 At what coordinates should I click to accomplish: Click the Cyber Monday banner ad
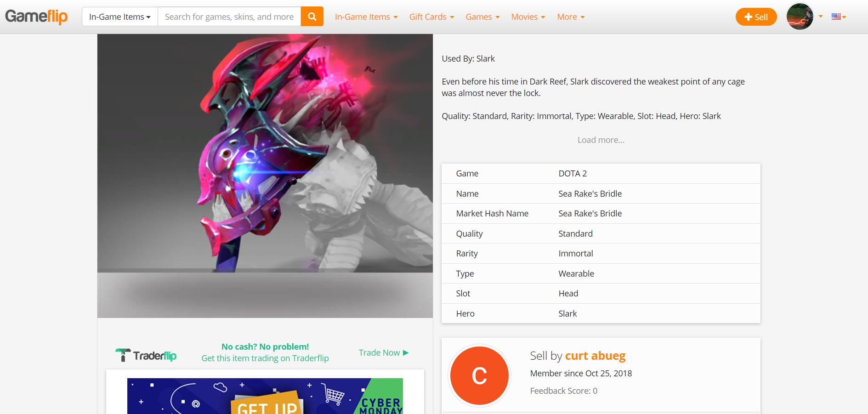265,396
